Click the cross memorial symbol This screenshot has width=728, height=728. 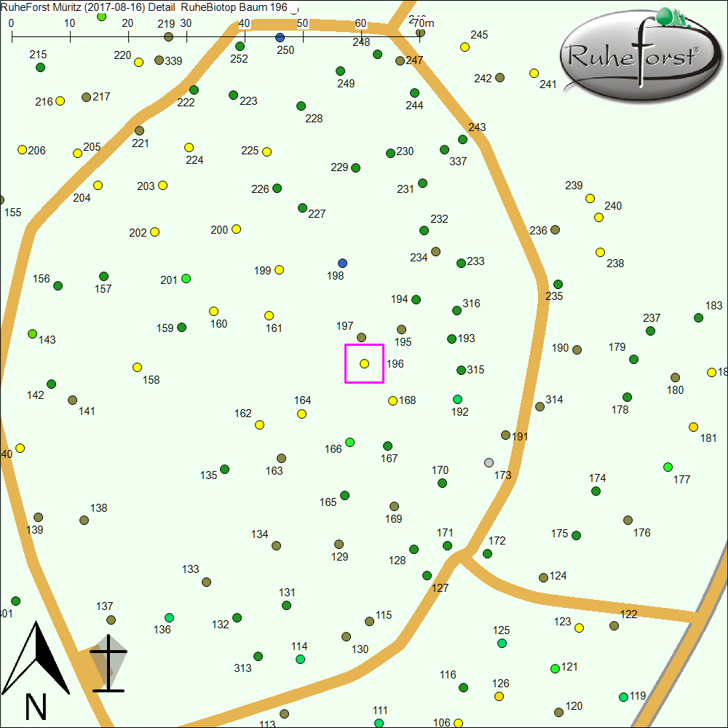108,662
